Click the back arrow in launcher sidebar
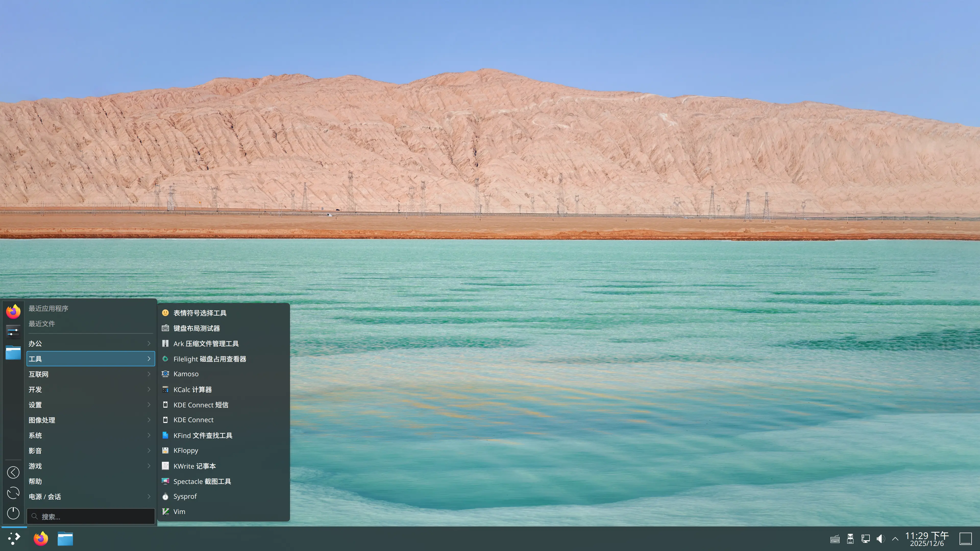The width and height of the screenshot is (980, 551). point(13,472)
